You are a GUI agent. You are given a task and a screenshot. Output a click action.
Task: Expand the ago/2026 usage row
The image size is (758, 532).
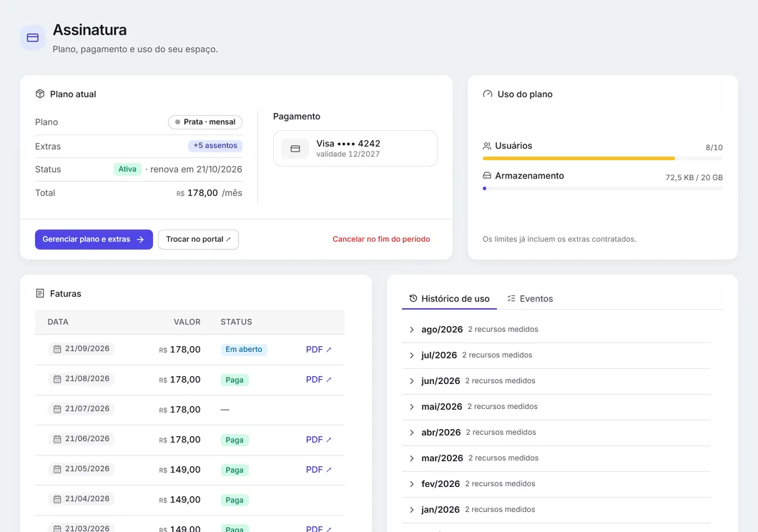tap(556, 330)
